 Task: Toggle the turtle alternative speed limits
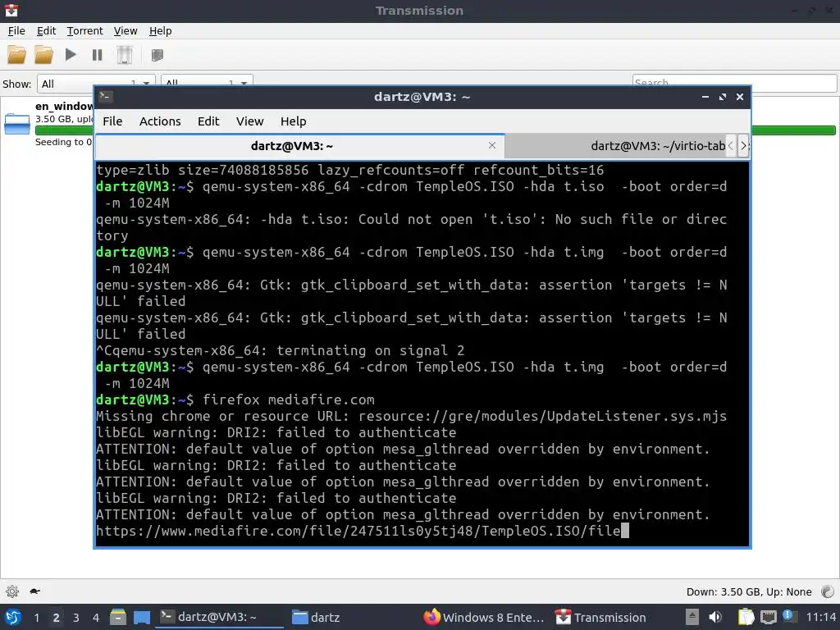click(34, 591)
